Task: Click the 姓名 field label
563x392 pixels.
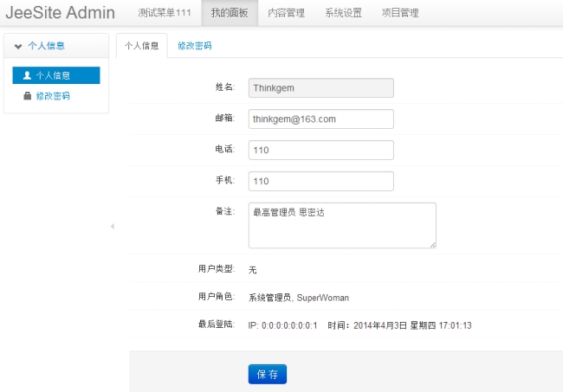Action: pos(225,87)
